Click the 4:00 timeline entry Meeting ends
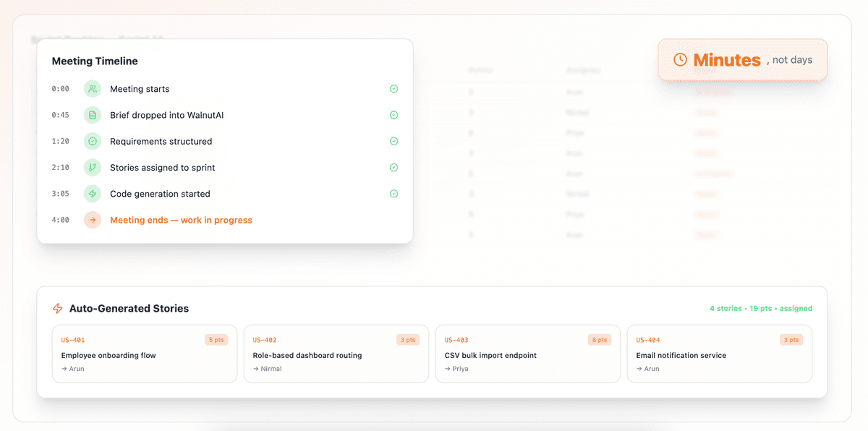 181,220
